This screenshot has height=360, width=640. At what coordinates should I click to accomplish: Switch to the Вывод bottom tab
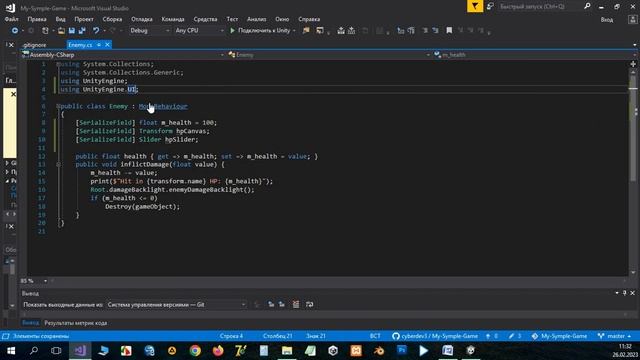(31, 323)
